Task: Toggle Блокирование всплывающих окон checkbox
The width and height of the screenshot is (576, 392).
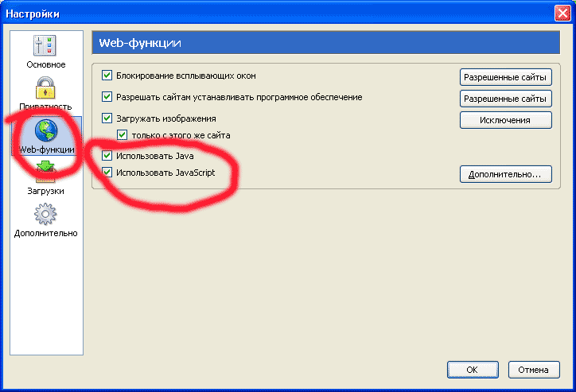Action: (x=107, y=76)
